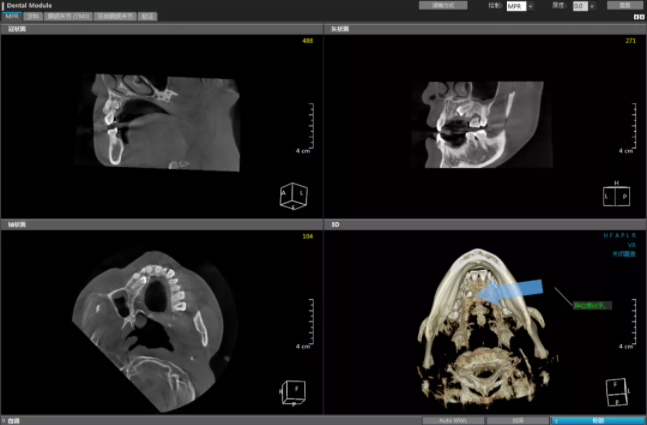
Task: Click the orientation cube in the sagittal view
Action: pos(616,195)
